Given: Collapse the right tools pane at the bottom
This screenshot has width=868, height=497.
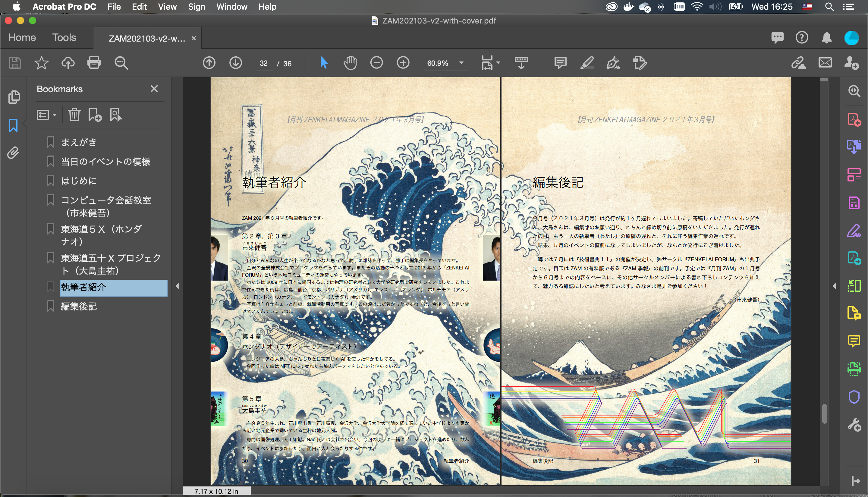Looking at the screenshot, I should pos(855,481).
